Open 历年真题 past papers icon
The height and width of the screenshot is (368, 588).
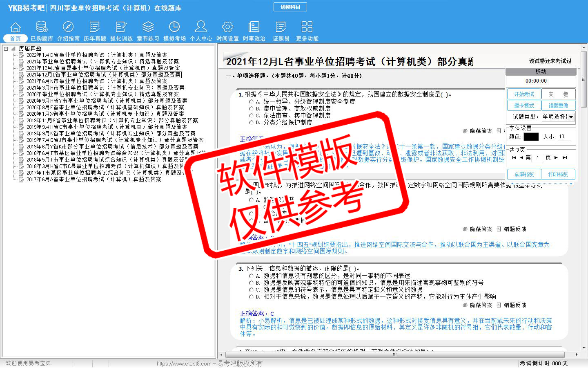(95, 27)
